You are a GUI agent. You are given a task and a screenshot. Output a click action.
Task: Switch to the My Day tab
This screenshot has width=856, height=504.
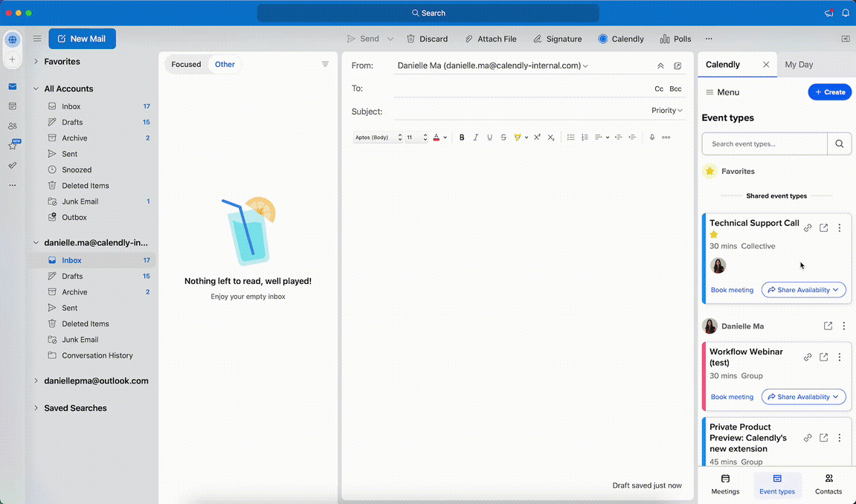pyautogui.click(x=799, y=65)
